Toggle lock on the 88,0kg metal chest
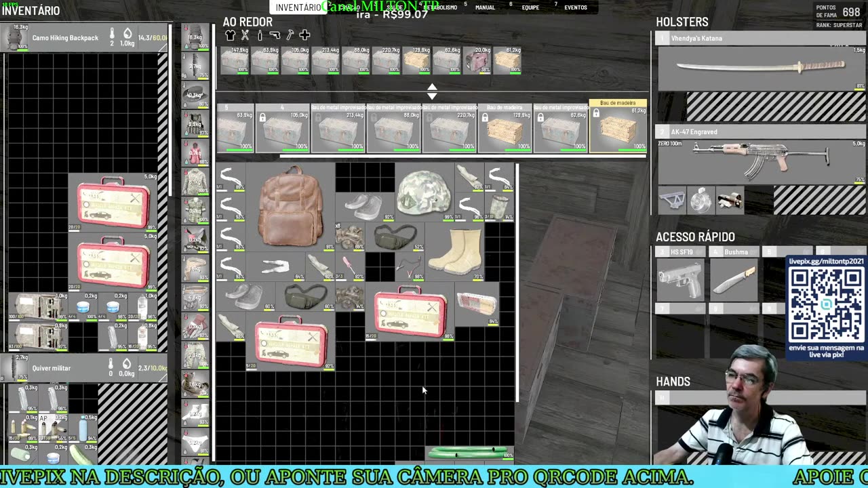The width and height of the screenshot is (868, 488). pos(374,118)
